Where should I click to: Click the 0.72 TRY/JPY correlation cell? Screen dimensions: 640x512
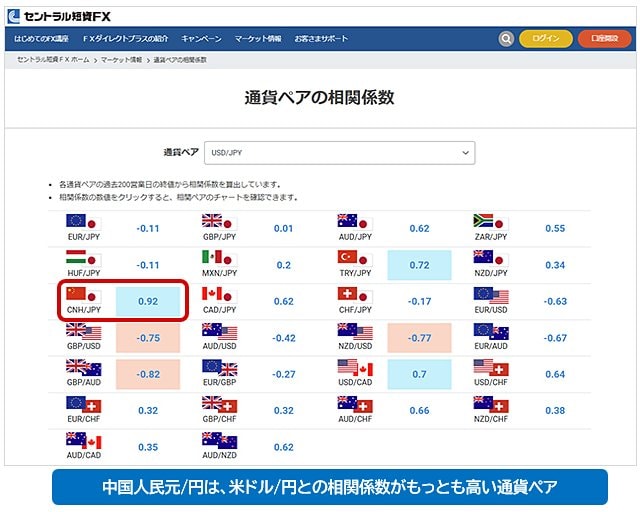coord(419,265)
